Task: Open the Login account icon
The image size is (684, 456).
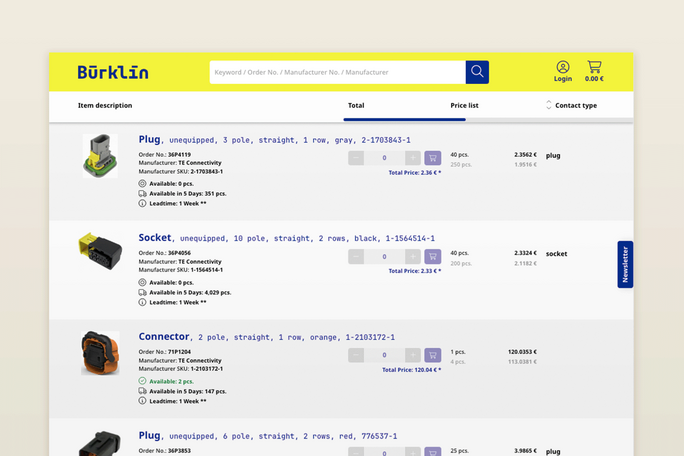Action: coord(563,71)
